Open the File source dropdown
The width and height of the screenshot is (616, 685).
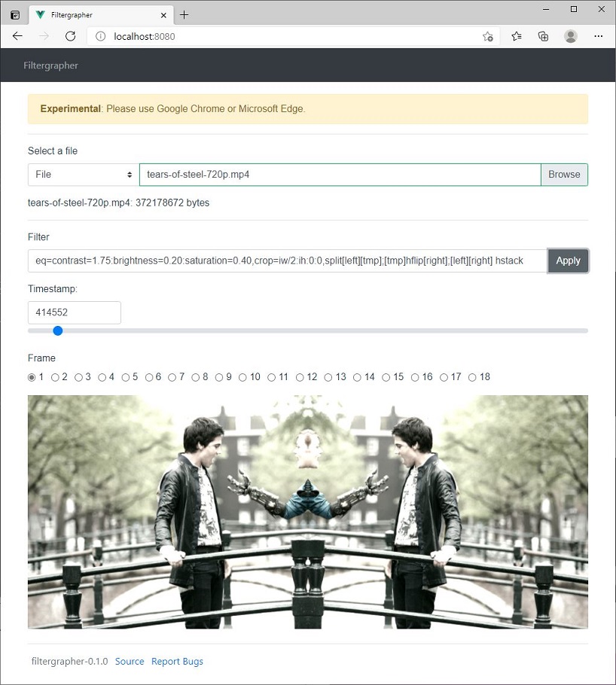click(x=84, y=175)
